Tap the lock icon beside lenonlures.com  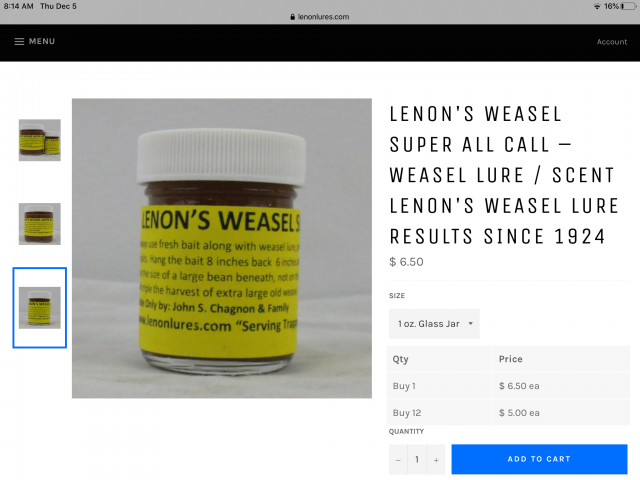pos(292,17)
